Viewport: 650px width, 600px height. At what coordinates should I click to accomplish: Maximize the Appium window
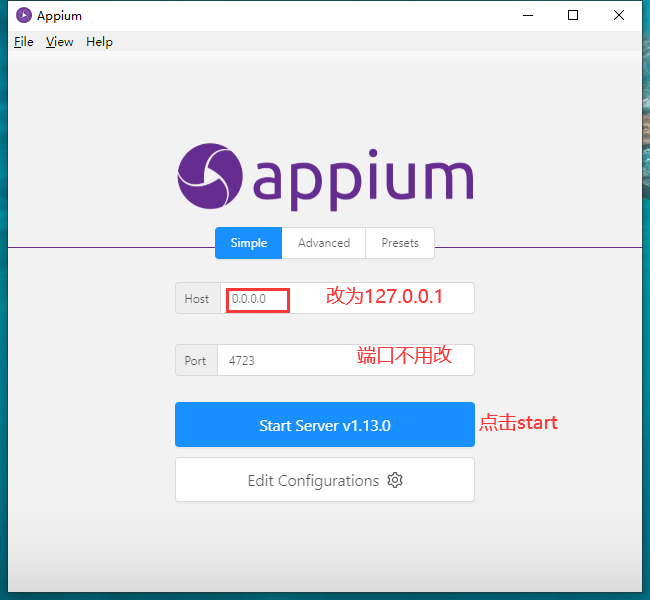coord(573,15)
